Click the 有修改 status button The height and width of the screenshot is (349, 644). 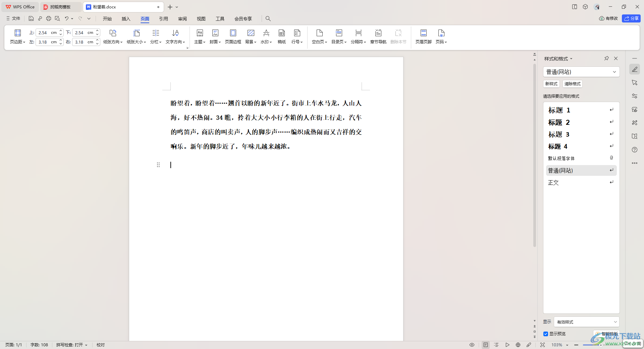coord(608,18)
